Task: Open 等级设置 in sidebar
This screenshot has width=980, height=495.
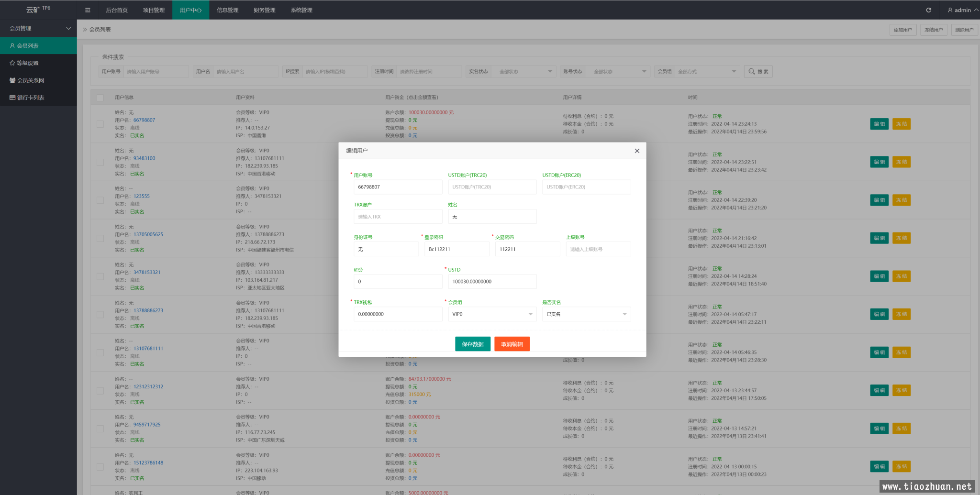Action: pos(38,63)
